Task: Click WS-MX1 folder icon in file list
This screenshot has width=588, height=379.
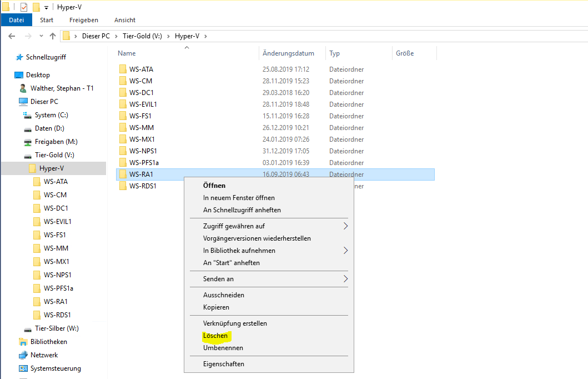Action: (x=123, y=139)
